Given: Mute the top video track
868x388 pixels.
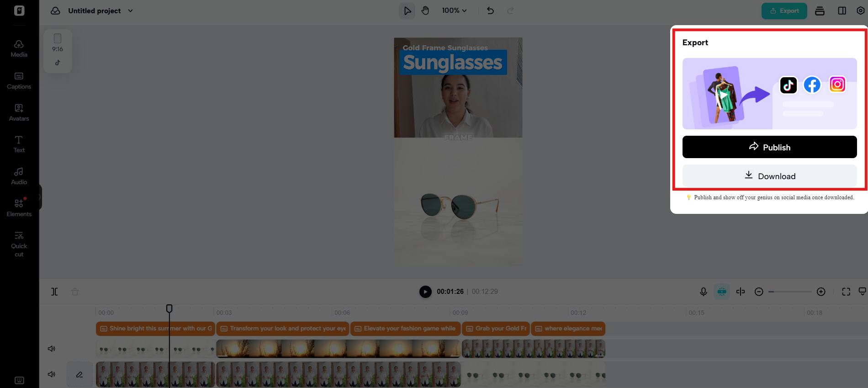Looking at the screenshot, I should pyautogui.click(x=52, y=349).
